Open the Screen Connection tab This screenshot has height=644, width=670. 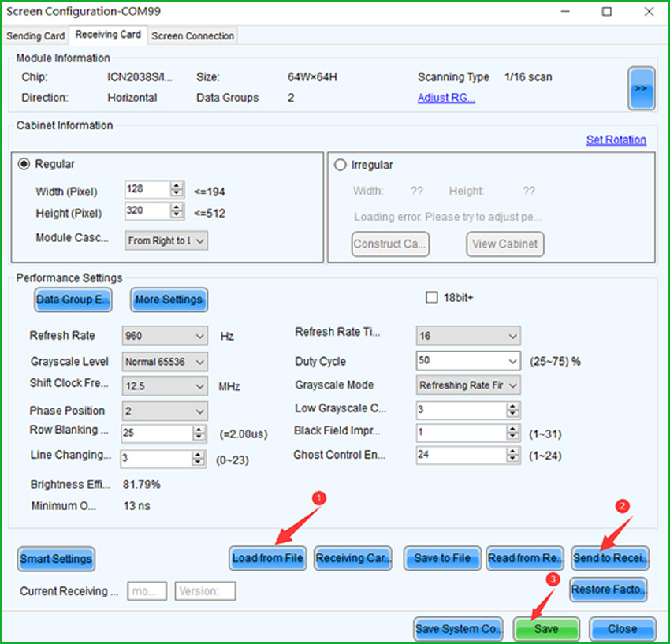[x=192, y=35]
